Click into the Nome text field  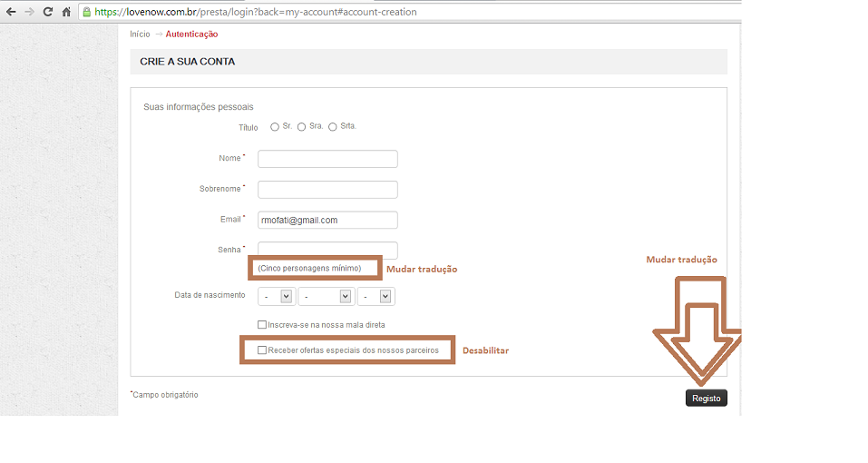point(327,159)
